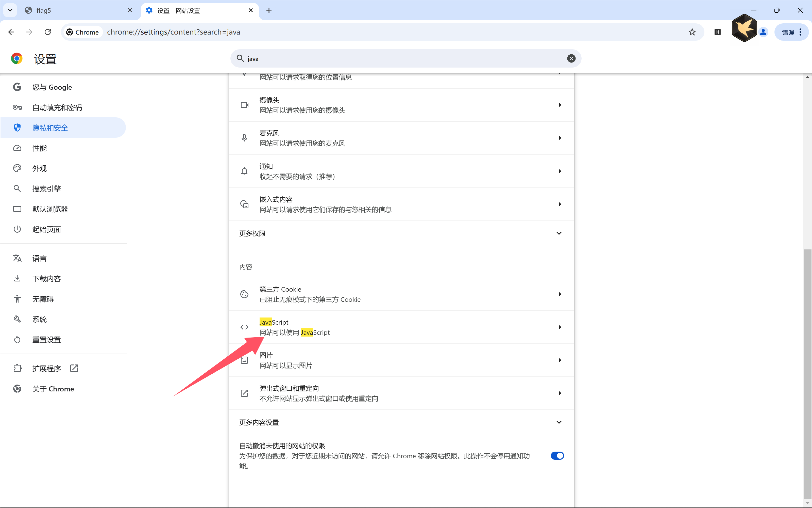Image resolution: width=812 pixels, height=508 pixels.
Task: Reload the current settings page
Action: [x=48, y=32]
